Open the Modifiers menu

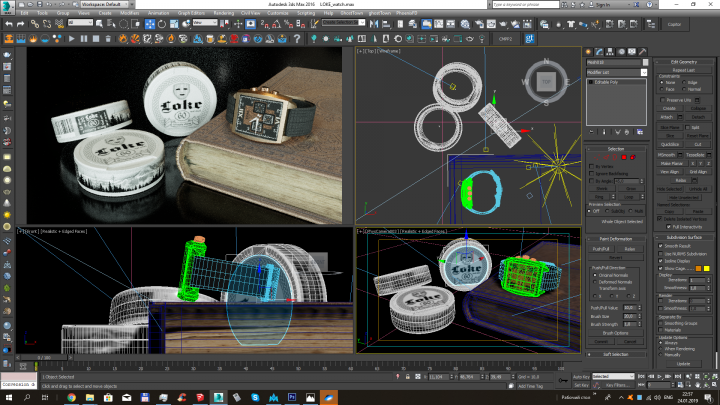point(129,13)
